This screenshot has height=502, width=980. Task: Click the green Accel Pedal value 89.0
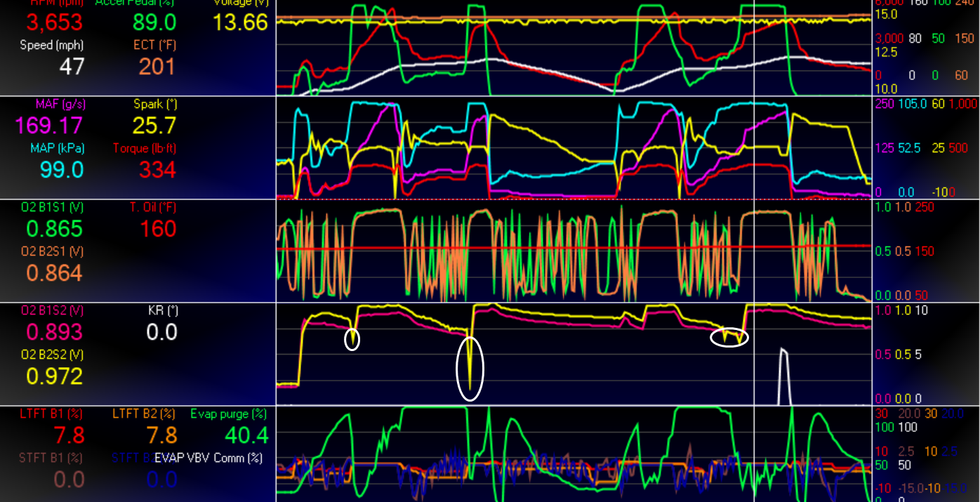point(154,22)
